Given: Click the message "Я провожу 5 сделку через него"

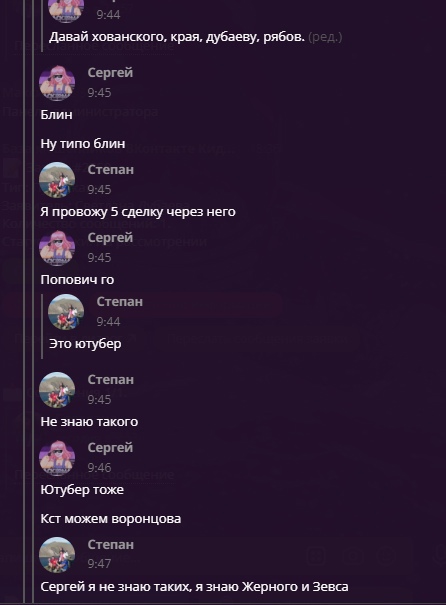Looking at the screenshot, I should point(138,212).
